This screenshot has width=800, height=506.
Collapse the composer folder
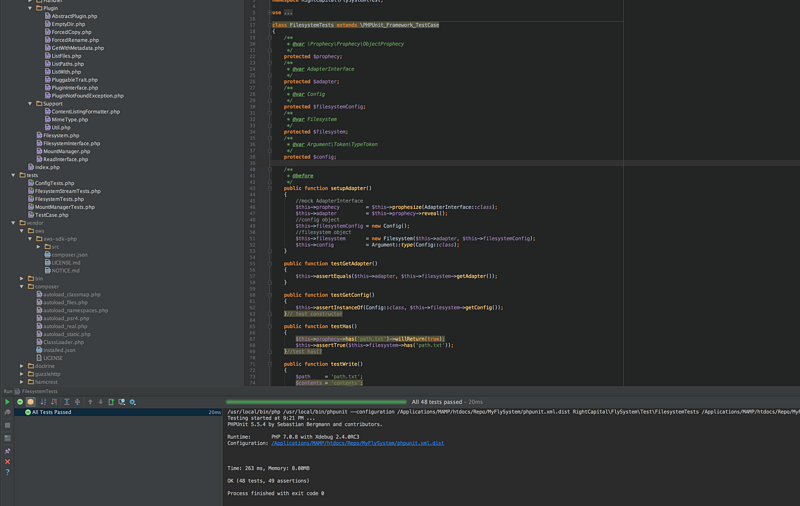(x=22, y=287)
